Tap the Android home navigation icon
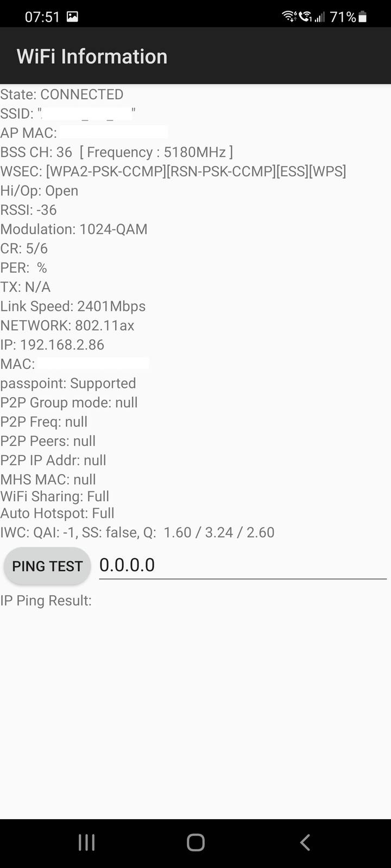Image resolution: width=391 pixels, height=868 pixels. point(195,843)
